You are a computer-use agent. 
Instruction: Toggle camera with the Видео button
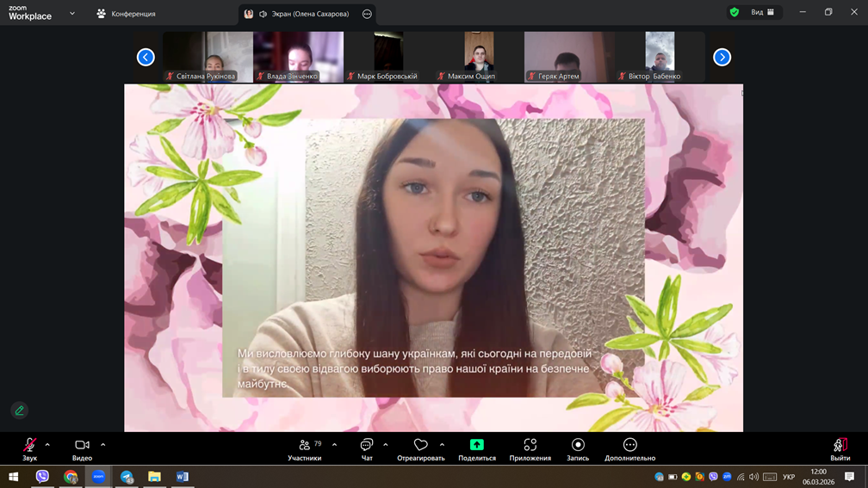[82, 446]
